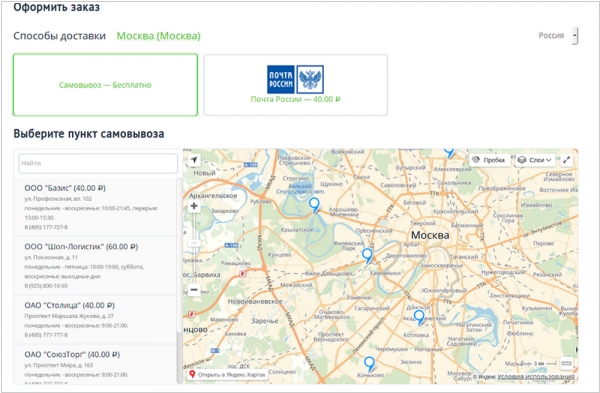Zoom out the map with minus button

194,290
